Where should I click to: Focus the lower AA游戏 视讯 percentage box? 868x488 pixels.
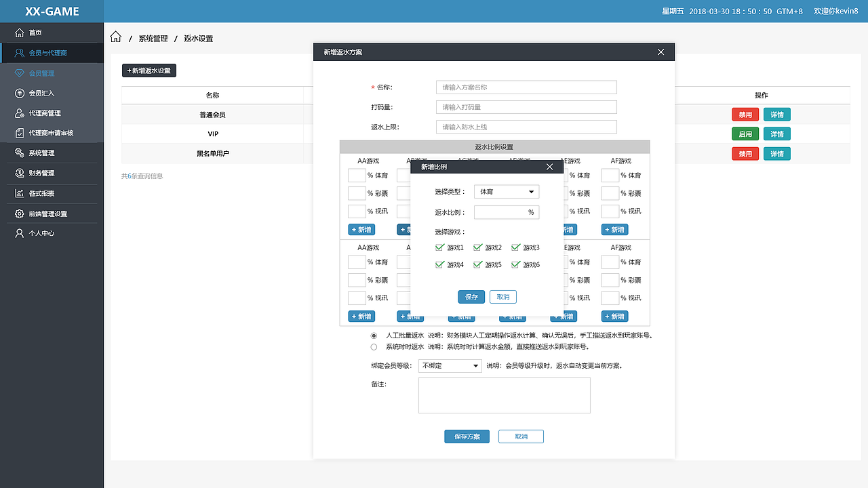click(357, 298)
